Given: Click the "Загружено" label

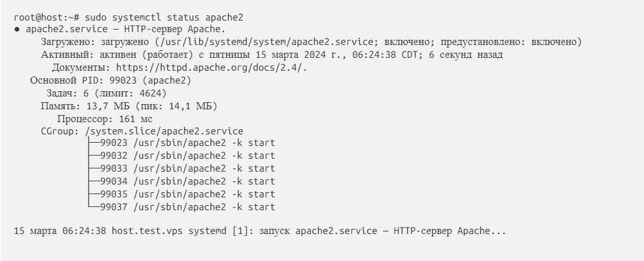Looking at the screenshot, I should point(68,42).
